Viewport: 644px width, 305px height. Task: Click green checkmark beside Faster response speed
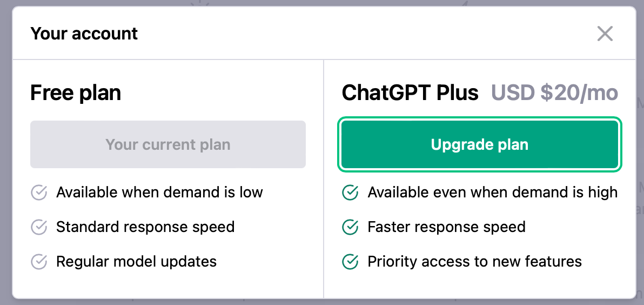point(351,227)
